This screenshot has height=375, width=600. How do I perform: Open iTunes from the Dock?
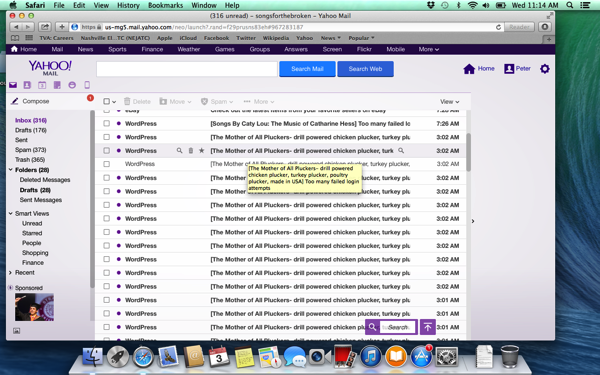(x=370, y=356)
